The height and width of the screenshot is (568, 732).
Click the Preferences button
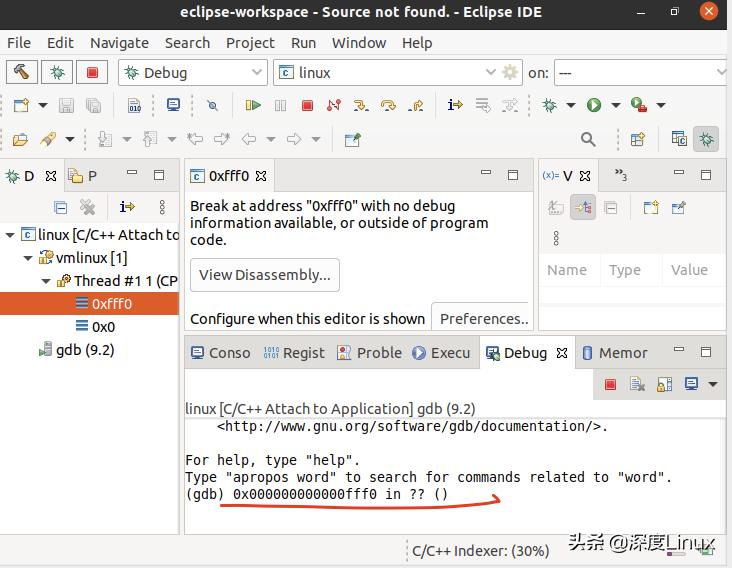(x=484, y=319)
